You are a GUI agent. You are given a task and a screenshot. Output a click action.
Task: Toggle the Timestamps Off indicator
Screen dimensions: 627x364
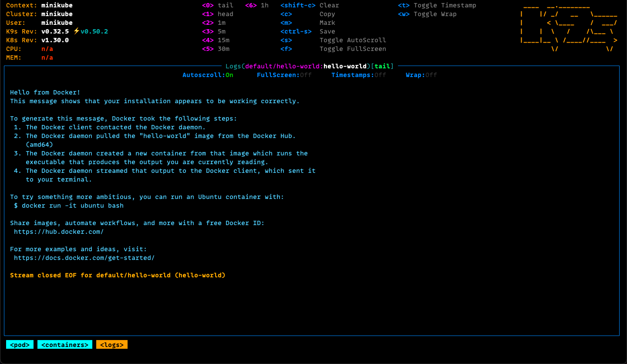pos(358,75)
